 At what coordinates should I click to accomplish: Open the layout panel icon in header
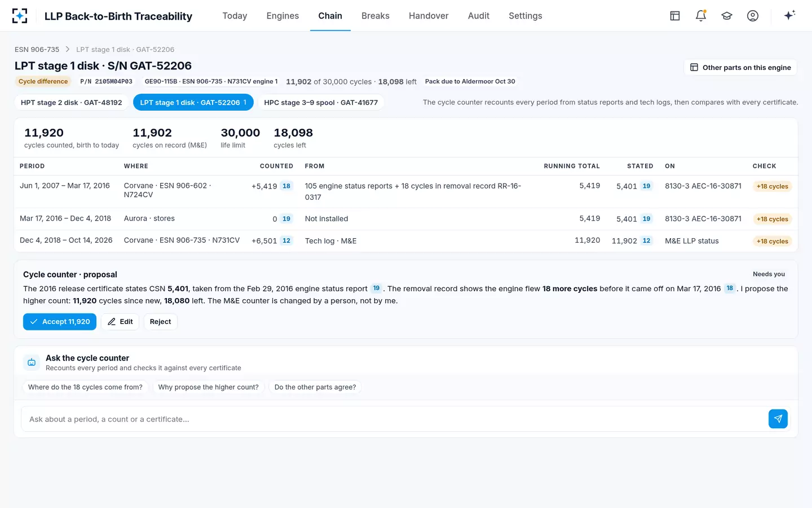tap(675, 16)
